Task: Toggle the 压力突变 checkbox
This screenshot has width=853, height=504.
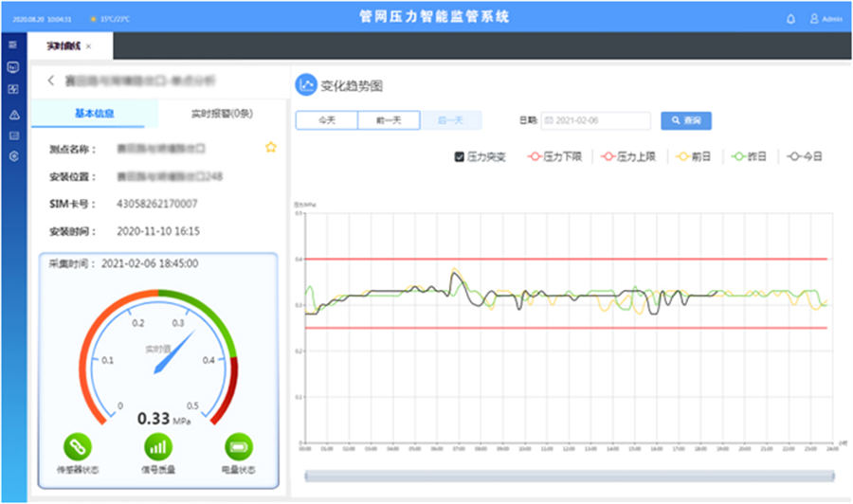Action: [459, 156]
